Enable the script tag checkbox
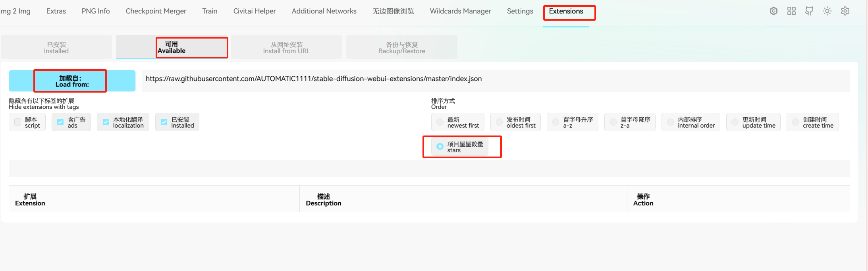This screenshot has height=271, width=868. tap(18, 122)
